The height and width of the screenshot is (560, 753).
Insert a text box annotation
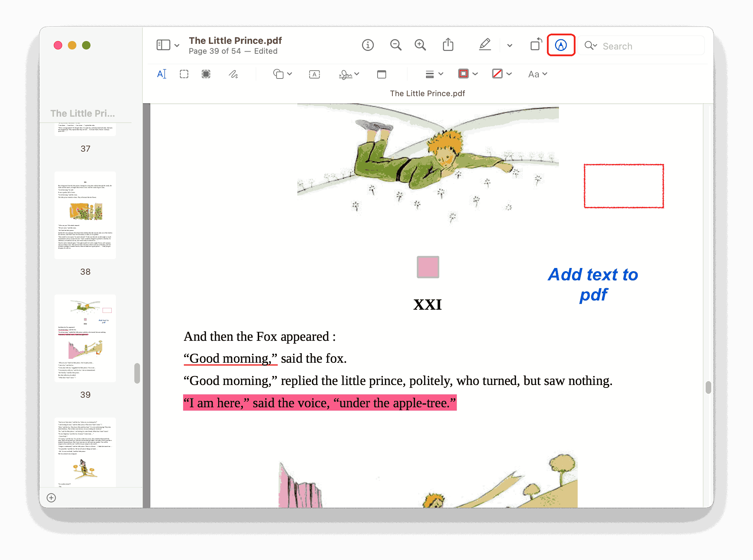click(314, 74)
